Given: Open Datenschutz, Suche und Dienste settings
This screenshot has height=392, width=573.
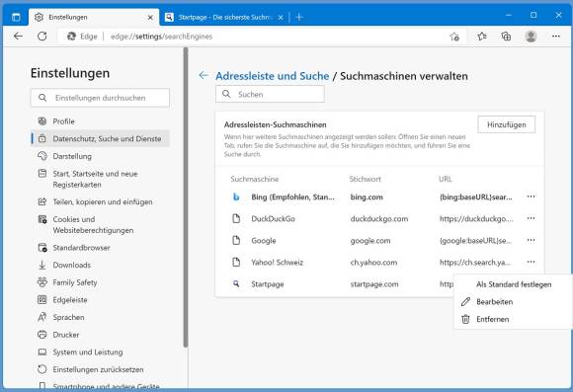Looking at the screenshot, I should click(100, 139).
